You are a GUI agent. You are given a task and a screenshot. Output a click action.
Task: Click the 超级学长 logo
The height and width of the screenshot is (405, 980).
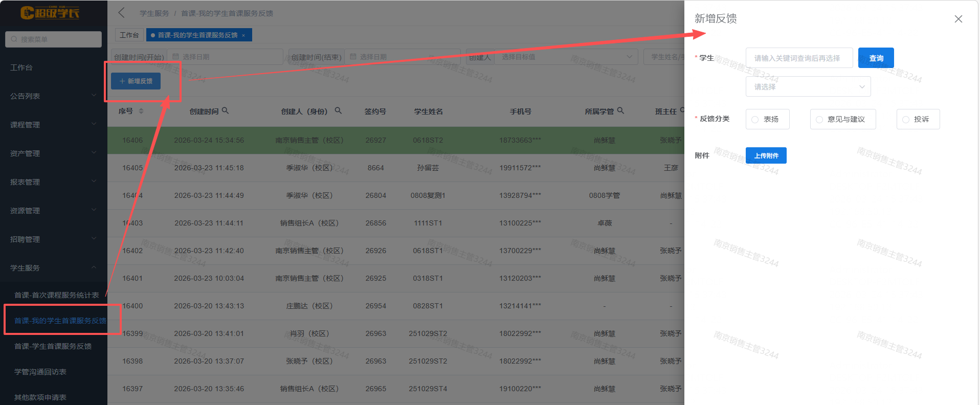click(x=50, y=13)
